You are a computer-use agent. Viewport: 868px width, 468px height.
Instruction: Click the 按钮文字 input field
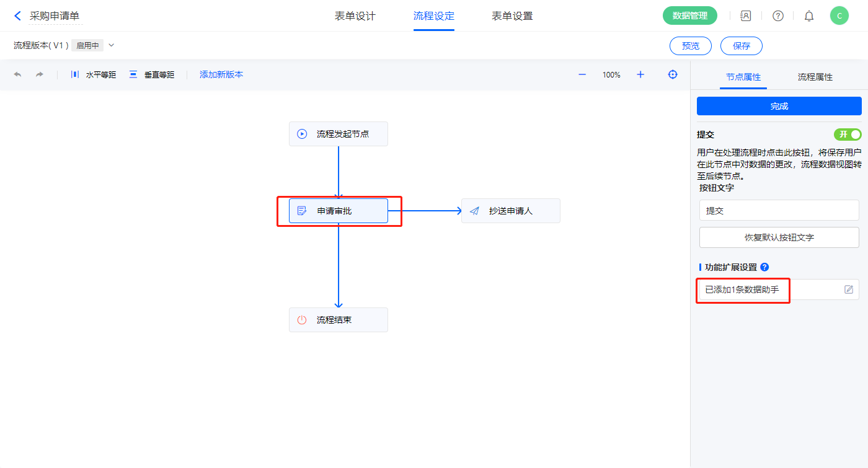coord(779,210)
